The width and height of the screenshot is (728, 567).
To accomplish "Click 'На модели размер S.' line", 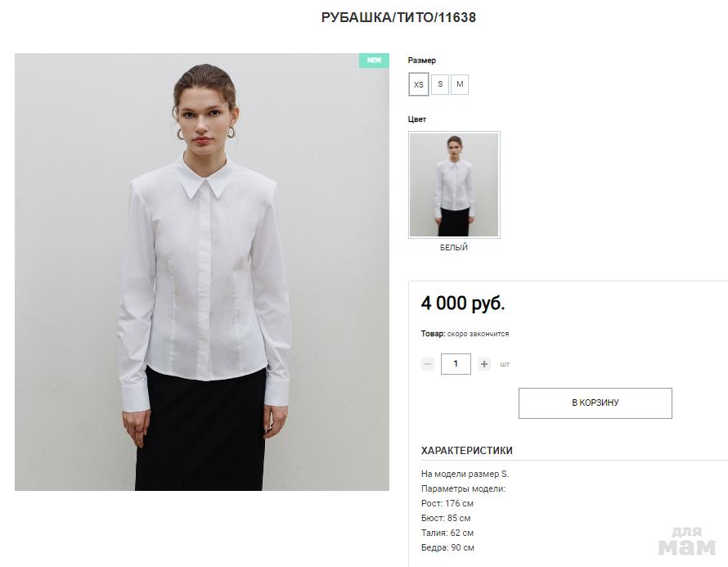I will click(x=465, y=474).
